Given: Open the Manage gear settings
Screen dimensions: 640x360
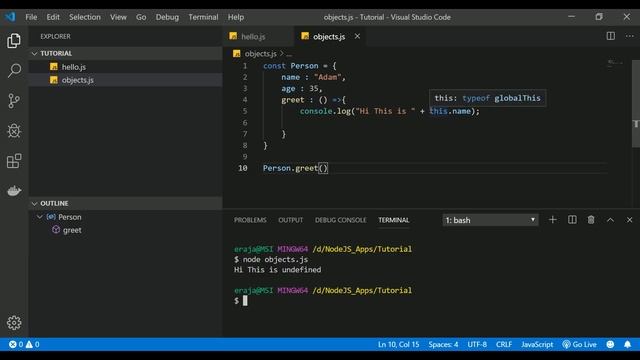Looking at the screenshot, I should (x=14, y=323).
